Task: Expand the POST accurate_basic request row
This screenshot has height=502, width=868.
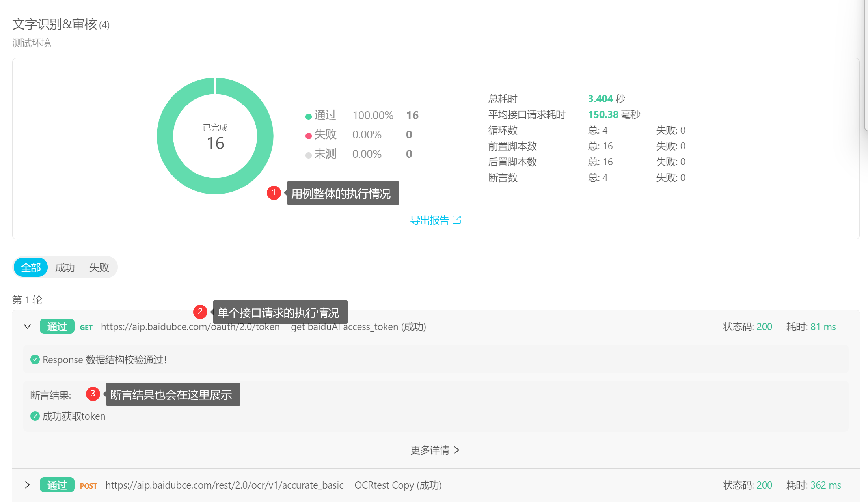Action: [x=27, y=485]
